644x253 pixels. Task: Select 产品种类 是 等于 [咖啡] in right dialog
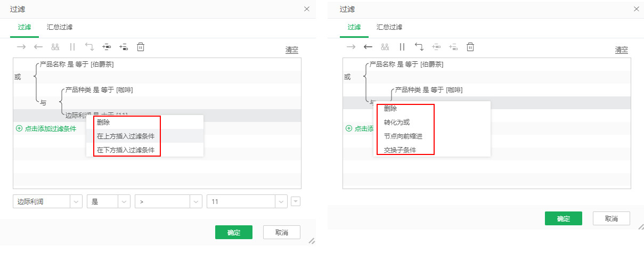[x=429, y=90]
